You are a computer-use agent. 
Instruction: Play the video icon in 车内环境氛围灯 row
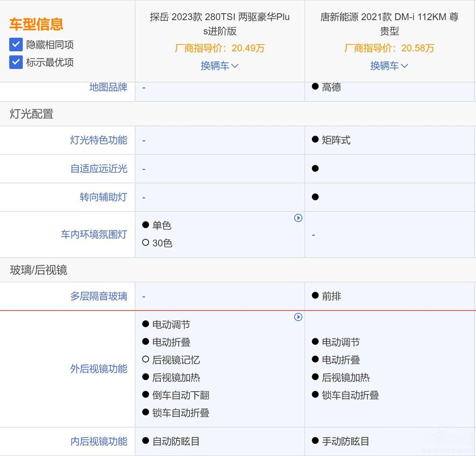(x=298, y=218)
